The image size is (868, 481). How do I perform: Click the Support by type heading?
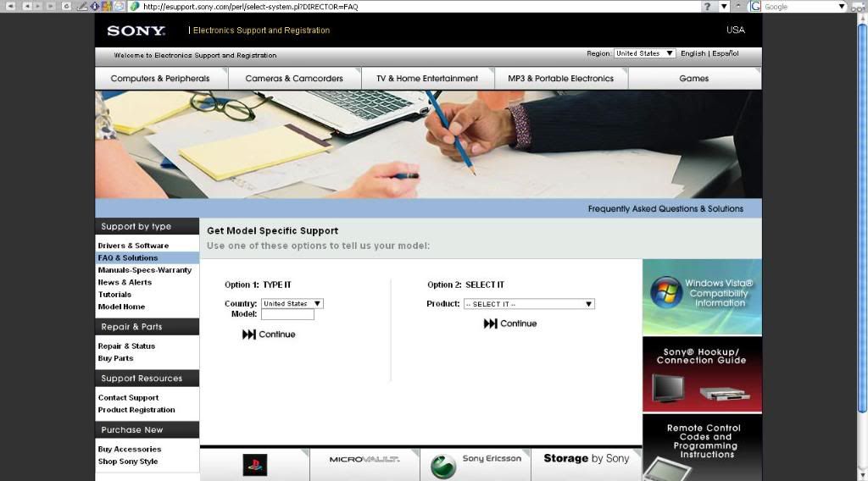136,226
